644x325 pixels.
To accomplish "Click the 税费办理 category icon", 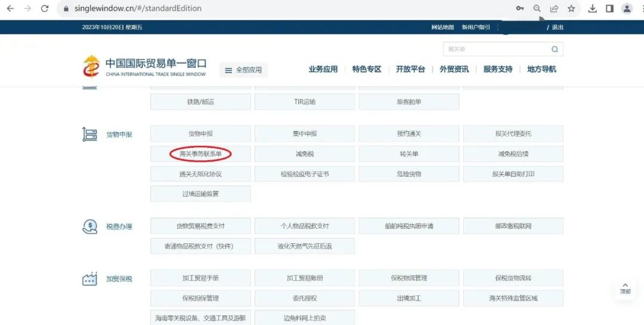I will (x=89, y=227).
